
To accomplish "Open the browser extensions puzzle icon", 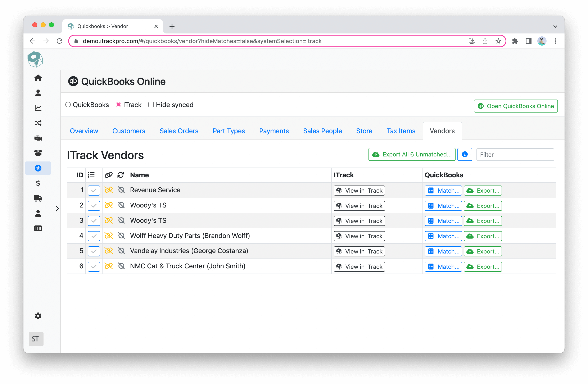I will [515, 41].
